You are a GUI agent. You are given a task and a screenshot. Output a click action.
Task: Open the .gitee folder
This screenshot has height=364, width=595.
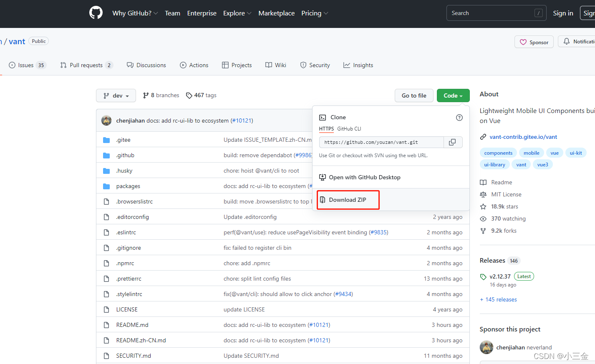124,140
